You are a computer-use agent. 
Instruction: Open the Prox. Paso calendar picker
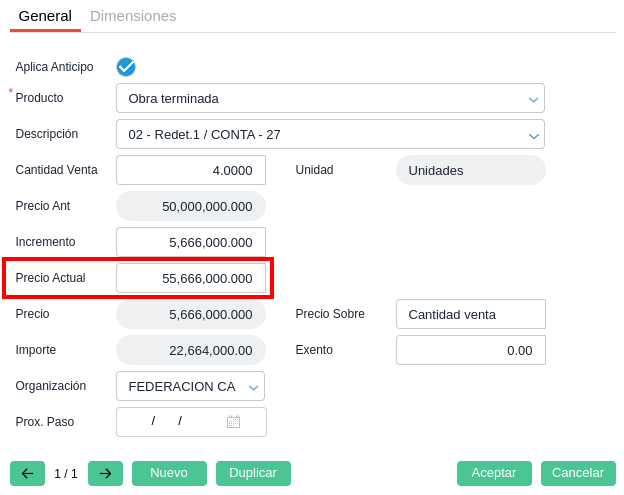(233, 422)
